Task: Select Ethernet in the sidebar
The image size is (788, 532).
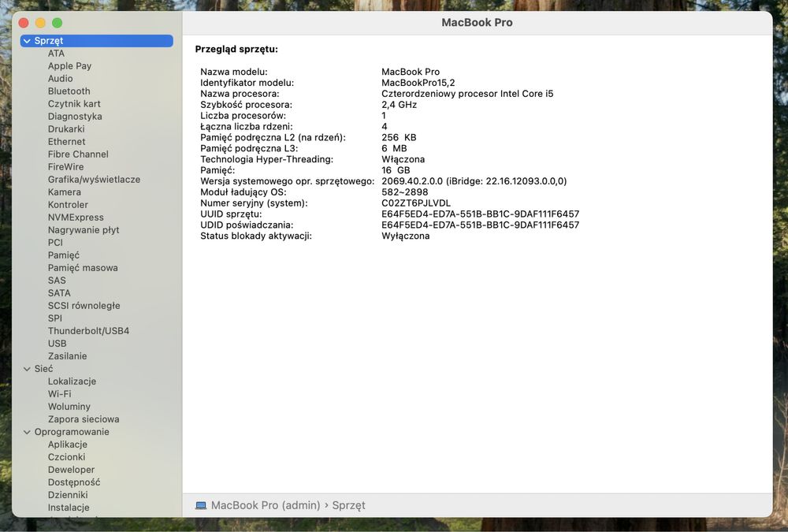Action: [x=66, y=141]
